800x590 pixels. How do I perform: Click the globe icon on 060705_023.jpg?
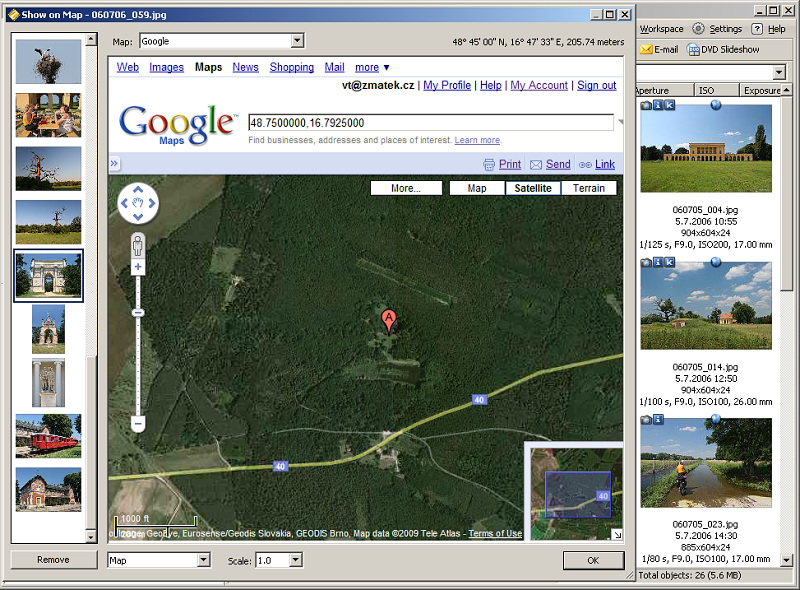tap(716, 419)
